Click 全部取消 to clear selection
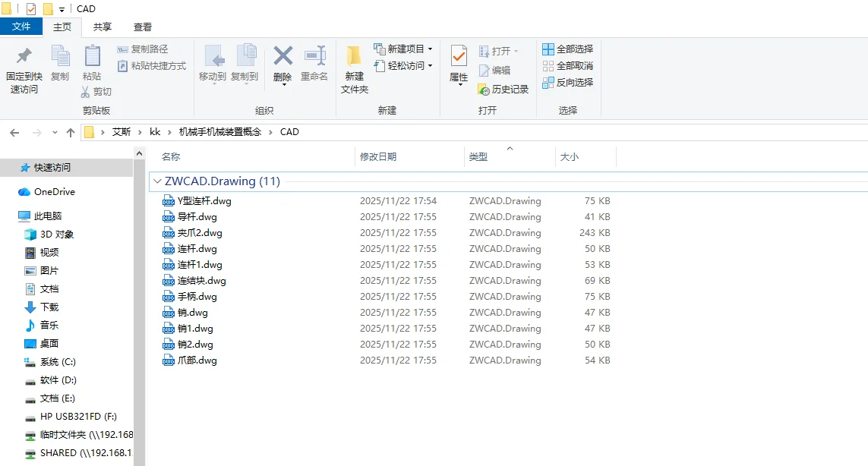Viewport: 868px width, 466px height. pyautogui.click(x=568, y=66)
